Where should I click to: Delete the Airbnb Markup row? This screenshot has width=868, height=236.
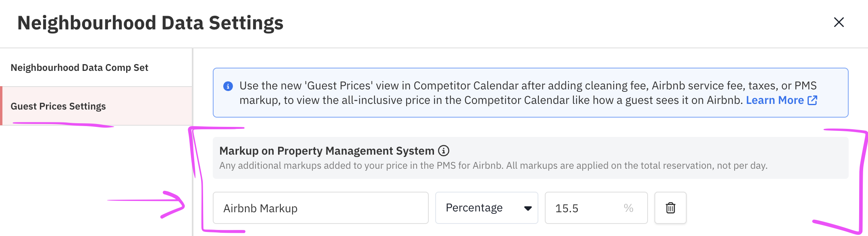pos(670,208)
